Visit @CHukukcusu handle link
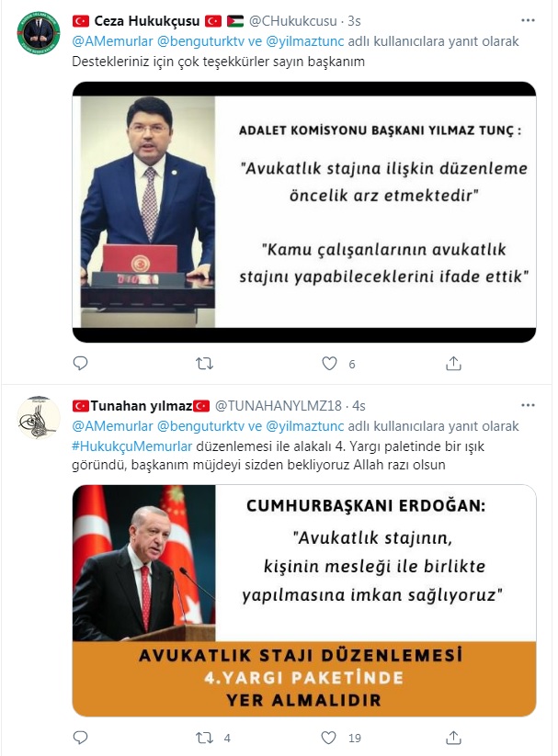 (293, 21)
